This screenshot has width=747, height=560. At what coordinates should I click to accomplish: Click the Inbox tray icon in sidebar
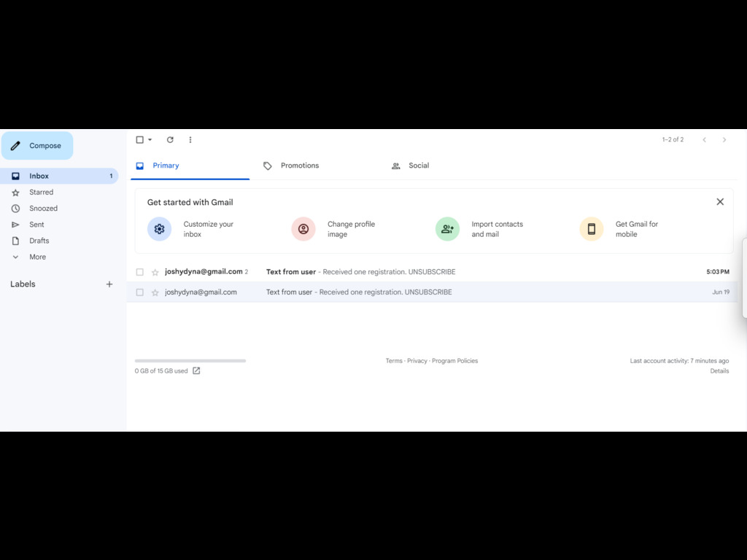tap(16, 176)
